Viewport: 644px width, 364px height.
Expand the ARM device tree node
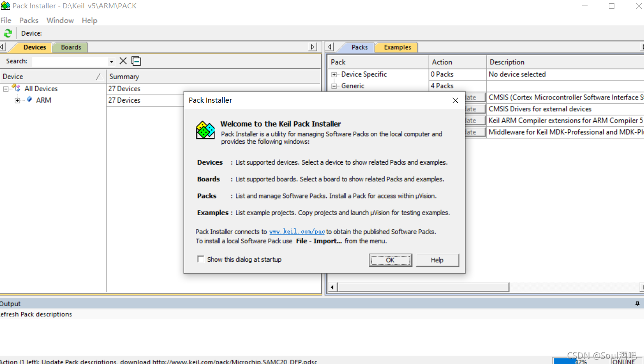[17, 100]
